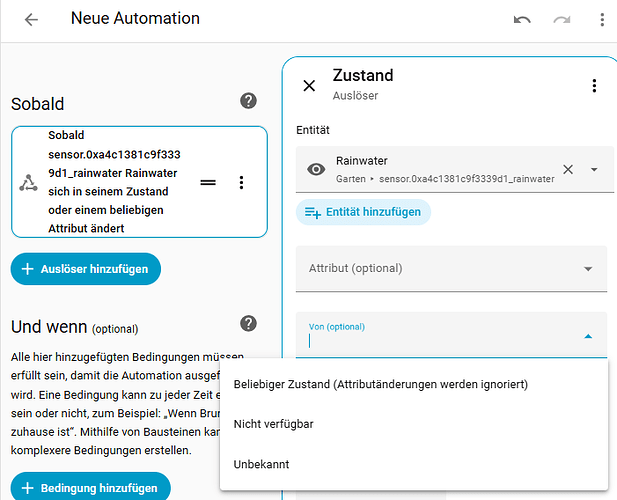Image resolution: width=617 pixels, height=500 pixels.
Task: Click the eye icon for Rainwater entity
Action: [316, 170]
